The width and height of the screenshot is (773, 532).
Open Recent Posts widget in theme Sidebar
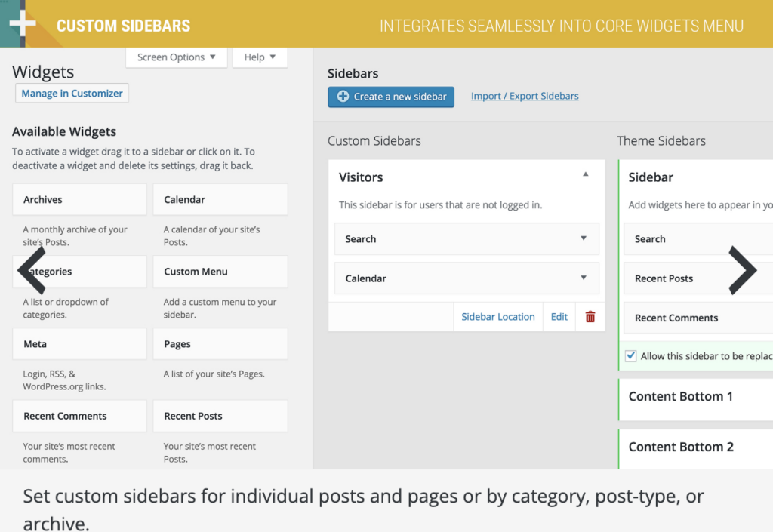(698, 278)
